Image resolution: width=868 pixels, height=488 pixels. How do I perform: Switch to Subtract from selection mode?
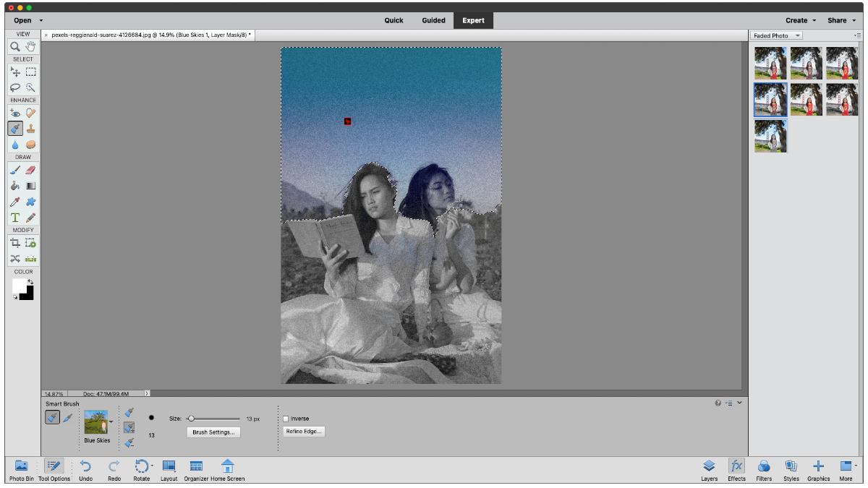point(129,442)
